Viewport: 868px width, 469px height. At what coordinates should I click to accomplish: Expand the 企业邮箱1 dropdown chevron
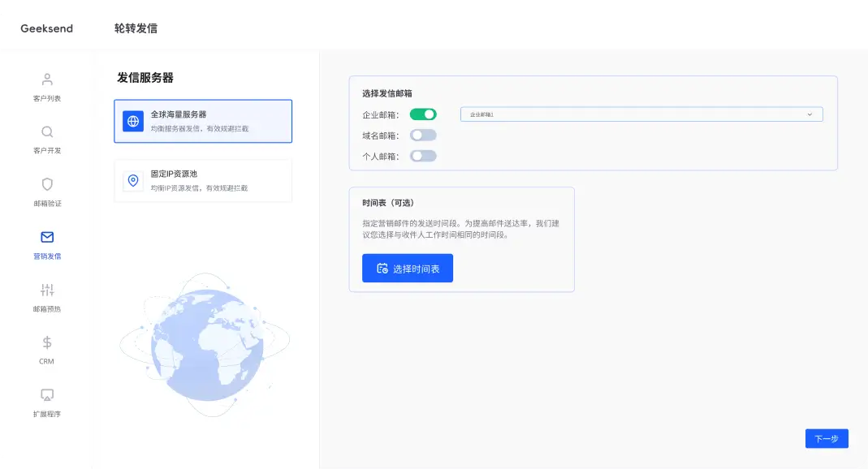810,114
